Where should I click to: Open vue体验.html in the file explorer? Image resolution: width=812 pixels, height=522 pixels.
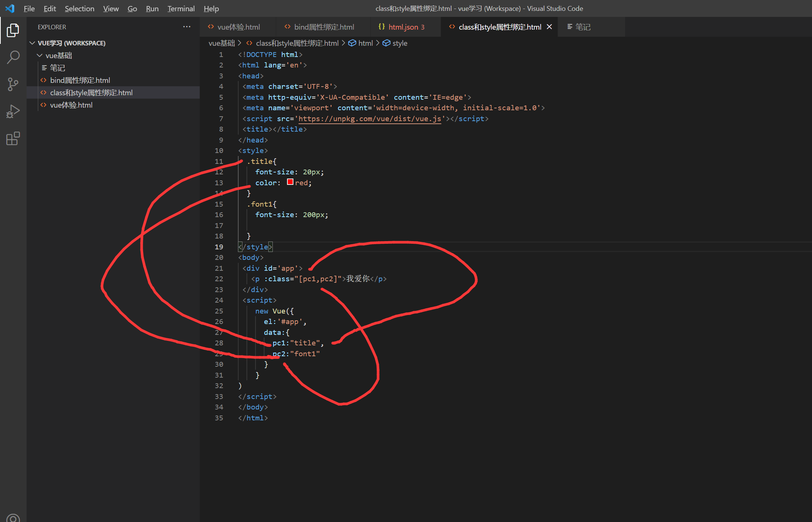[x=71, y=105]
